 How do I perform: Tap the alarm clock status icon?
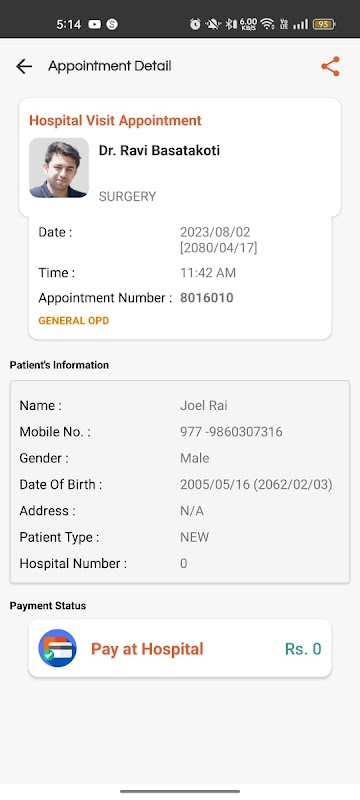(x=195, y=24)
